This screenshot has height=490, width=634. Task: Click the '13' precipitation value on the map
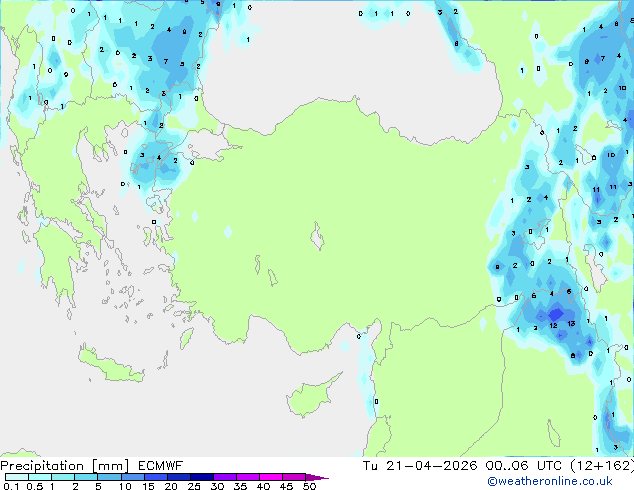click(x=571, y=323)
